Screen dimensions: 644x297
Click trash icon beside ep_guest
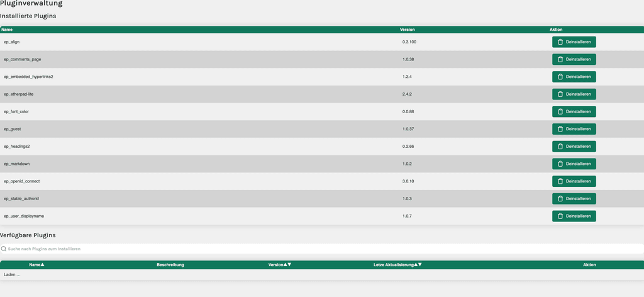point(560,129)
